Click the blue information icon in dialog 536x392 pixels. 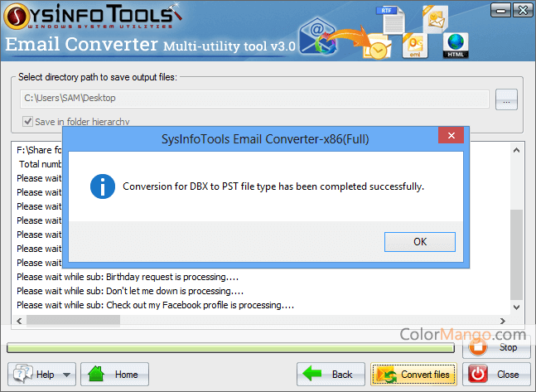pos(103,186)
